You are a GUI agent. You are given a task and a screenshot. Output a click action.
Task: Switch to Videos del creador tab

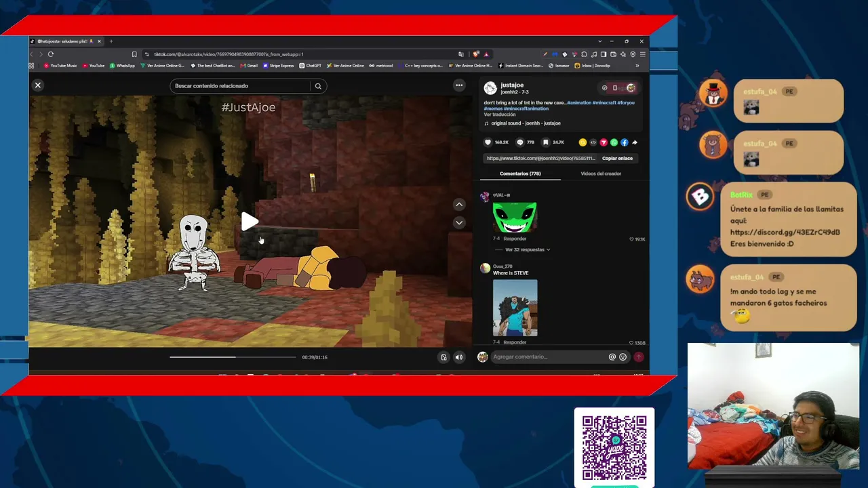[x=601, y=174]
